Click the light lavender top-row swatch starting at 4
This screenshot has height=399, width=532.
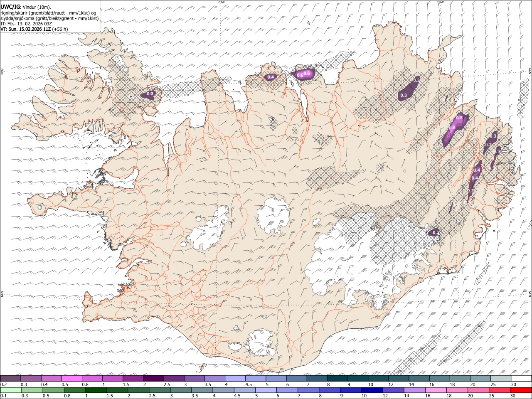pos(235,378)
